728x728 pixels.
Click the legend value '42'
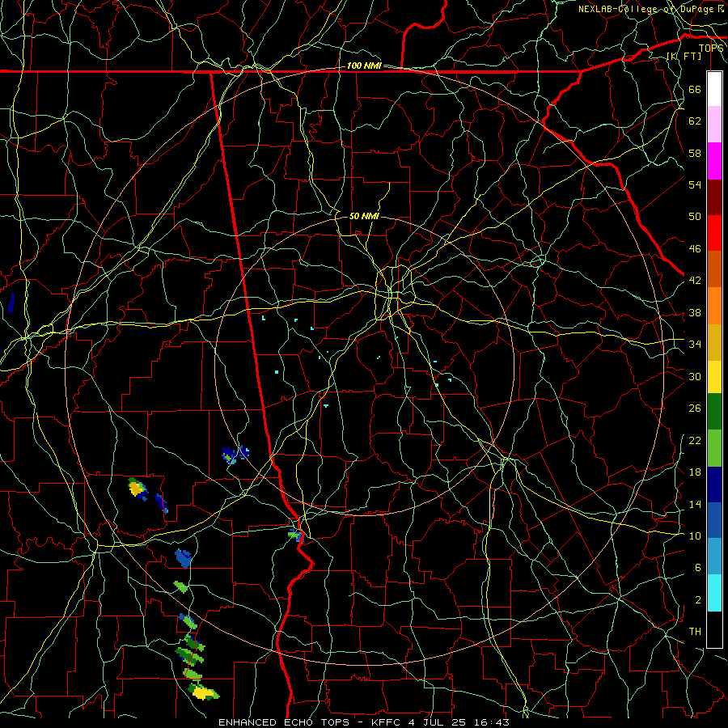(695, 281)
